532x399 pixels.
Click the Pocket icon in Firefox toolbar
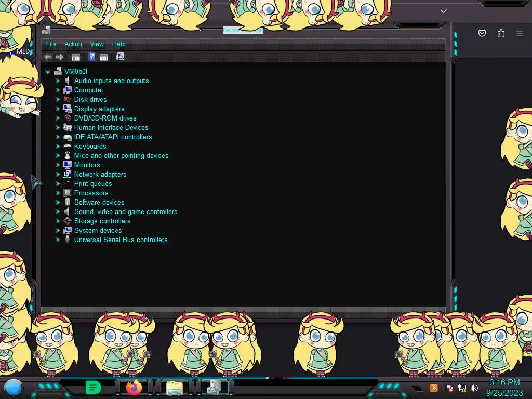[482, 33]
